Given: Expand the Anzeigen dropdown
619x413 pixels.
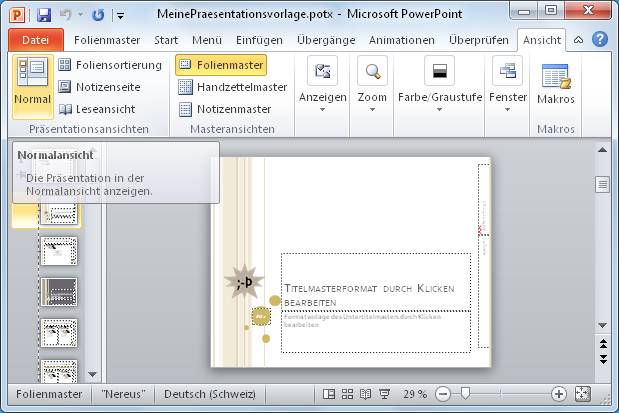Looking at the screenshot, I should point(323,84).
